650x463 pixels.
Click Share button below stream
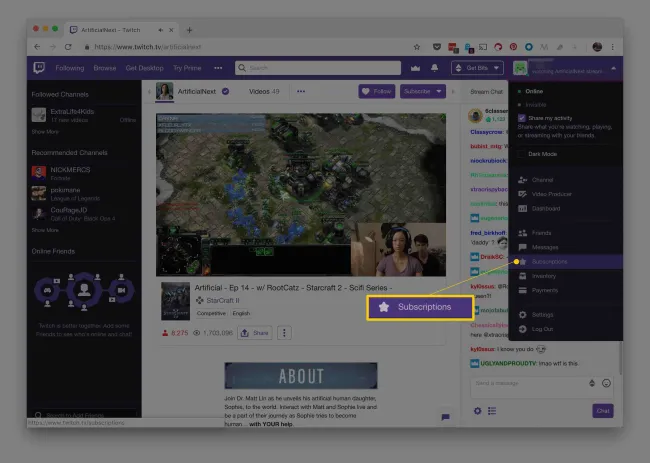coord(255,333)
